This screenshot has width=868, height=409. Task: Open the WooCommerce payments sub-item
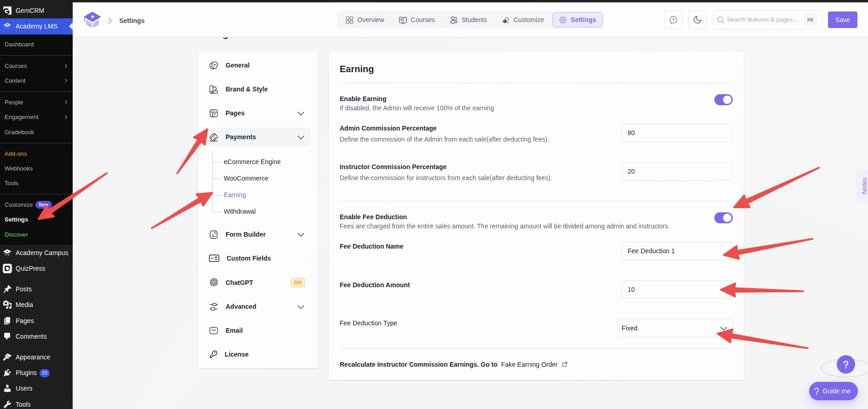pos(246,178)
